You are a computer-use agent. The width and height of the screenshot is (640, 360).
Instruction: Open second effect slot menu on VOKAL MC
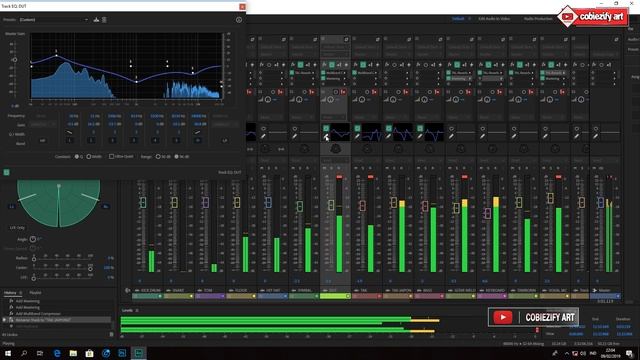click(564, 78)
